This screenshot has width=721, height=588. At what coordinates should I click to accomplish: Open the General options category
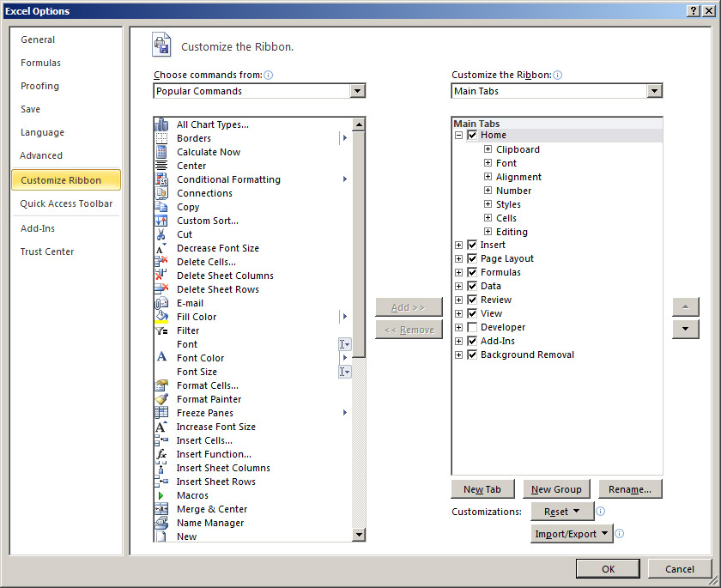coord(38,39)
